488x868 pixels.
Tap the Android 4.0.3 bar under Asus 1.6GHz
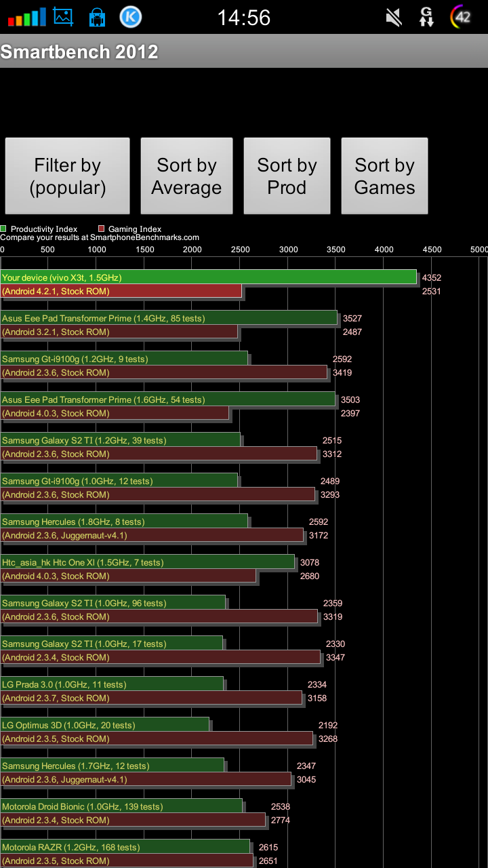point(115,413)
